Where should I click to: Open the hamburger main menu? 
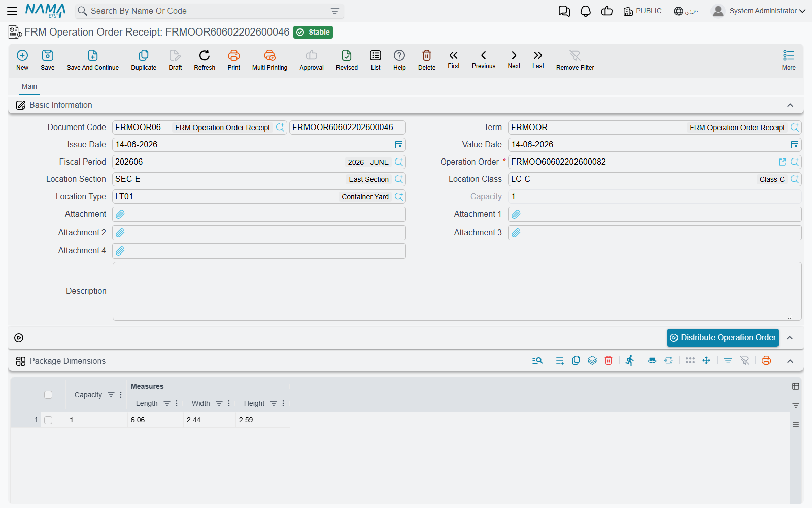12,11
